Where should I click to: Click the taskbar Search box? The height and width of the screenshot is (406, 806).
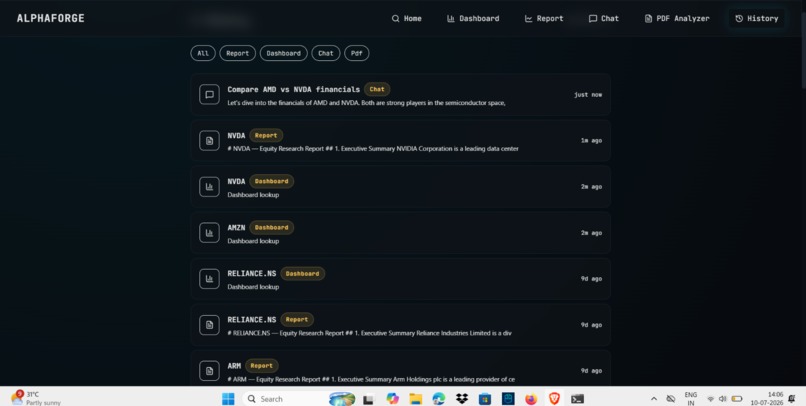click(298, 399)
